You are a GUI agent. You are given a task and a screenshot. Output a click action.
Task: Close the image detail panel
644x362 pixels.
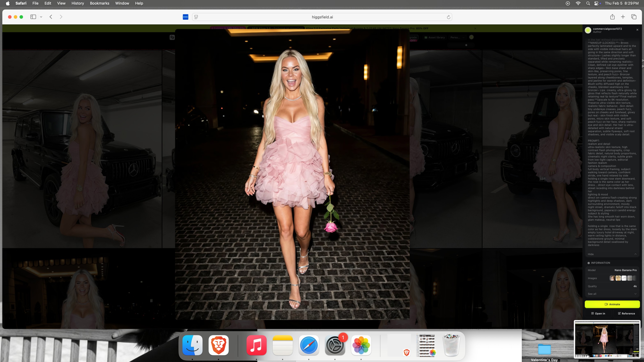click(x=637, y=30)
